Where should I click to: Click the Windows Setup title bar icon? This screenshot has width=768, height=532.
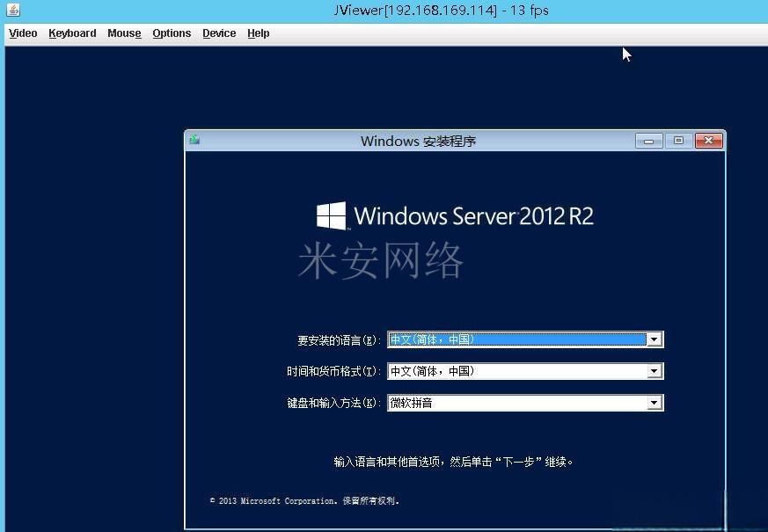(194, 140)
